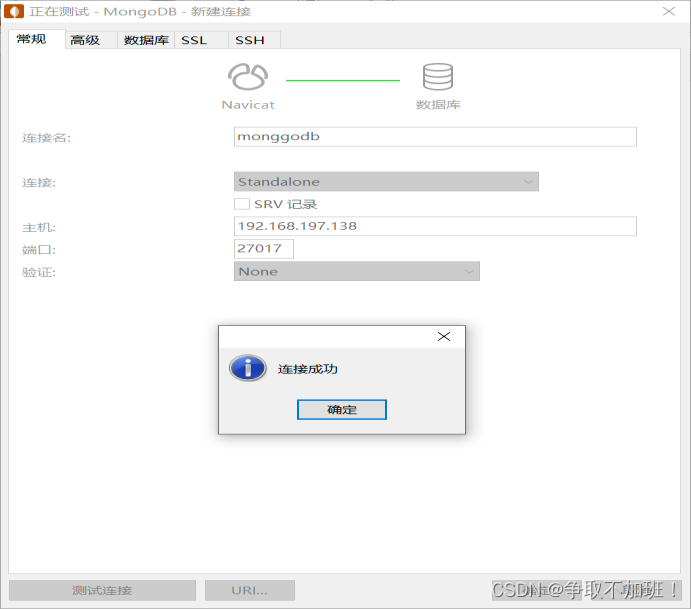The height and width of the screenshot is (609, 691).
Task: Click the host field 192.168.197.138
Action: 435,226
